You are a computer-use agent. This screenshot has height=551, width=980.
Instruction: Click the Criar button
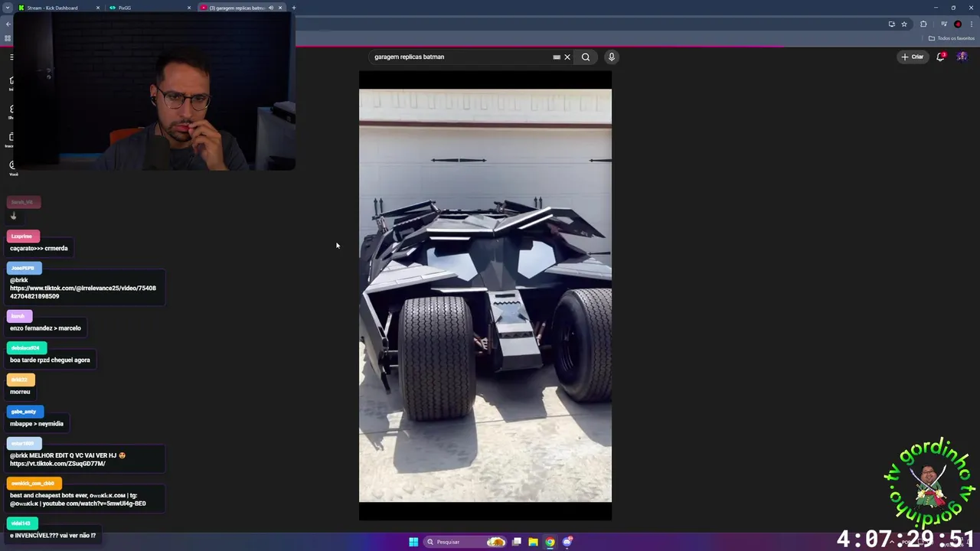coord(913,57)
